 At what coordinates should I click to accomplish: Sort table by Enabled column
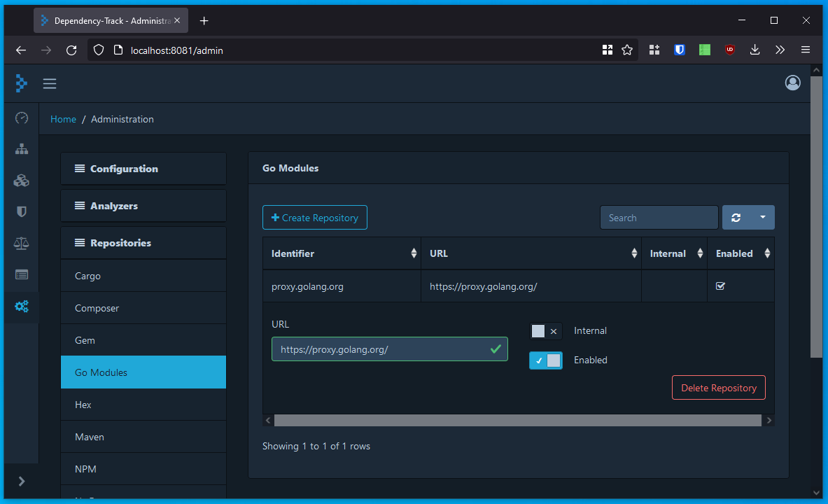[741, 253]
